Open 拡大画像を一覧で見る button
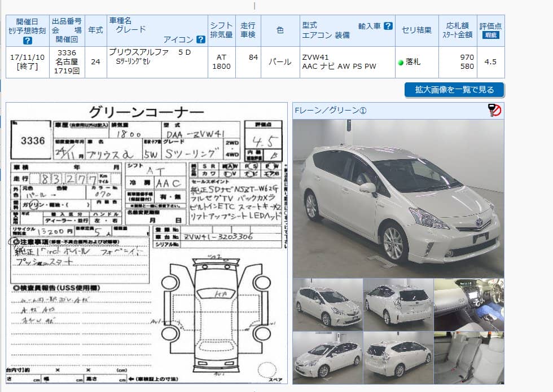Viewport: 553px width, 392px height. 454,90
